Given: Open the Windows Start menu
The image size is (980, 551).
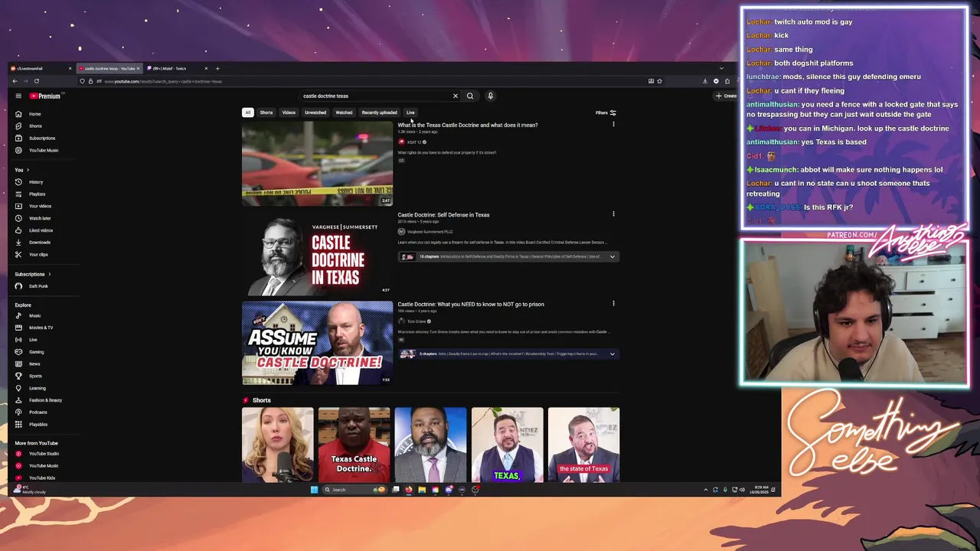Looking at the screenshot, I should tap(314, 490).
